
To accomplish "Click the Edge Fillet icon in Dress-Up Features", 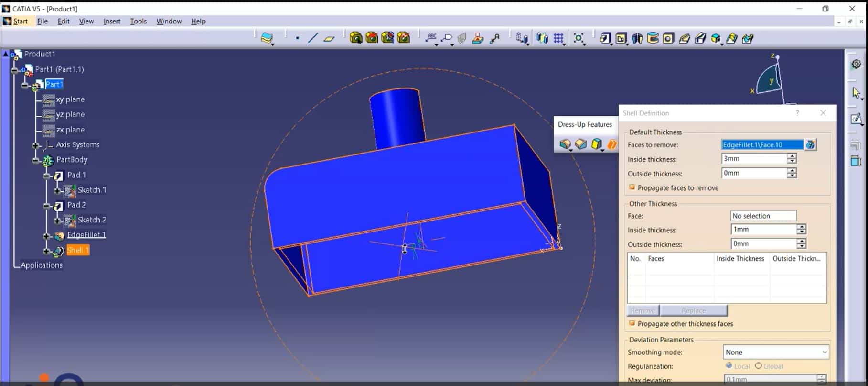I will 565,144.
